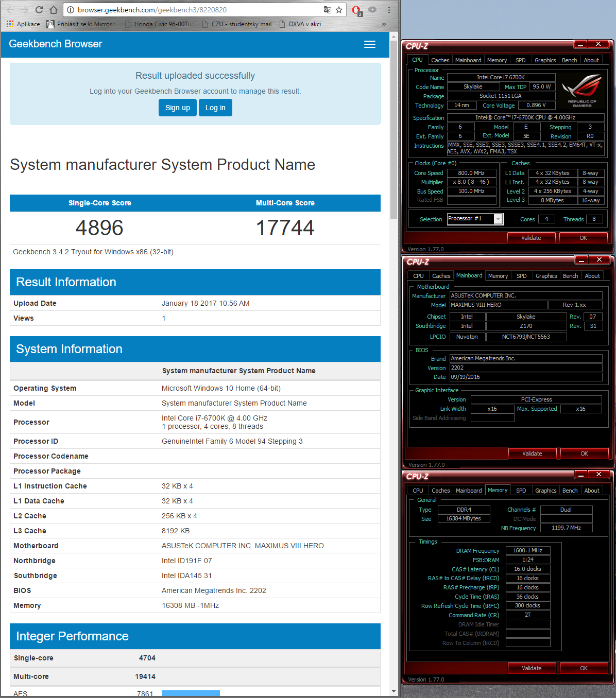Image resolution: width=616 pixels, height=698 pixels.
Task: Open Graphics tab in top CPU-Z window
Action: click(545, 60)
